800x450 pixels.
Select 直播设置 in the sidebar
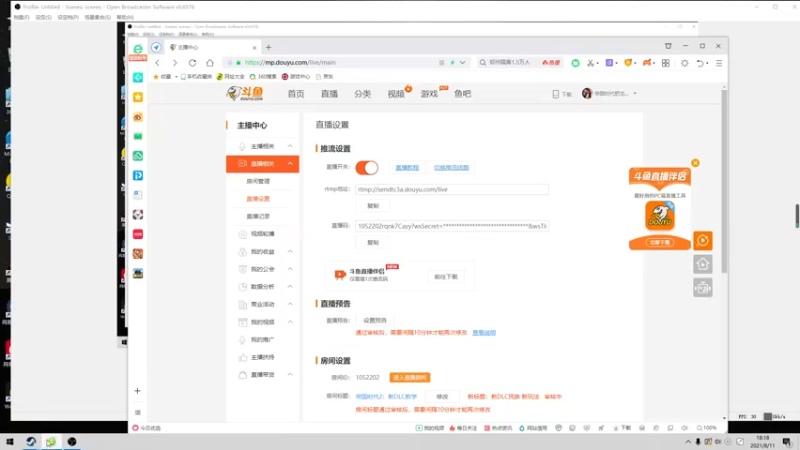tap(258, 198)
